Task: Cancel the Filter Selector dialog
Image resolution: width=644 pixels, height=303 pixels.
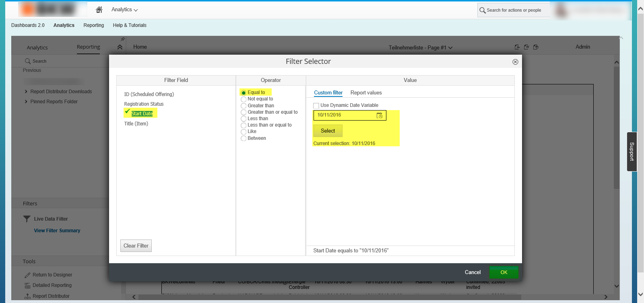Action: [x=473, y=272]
